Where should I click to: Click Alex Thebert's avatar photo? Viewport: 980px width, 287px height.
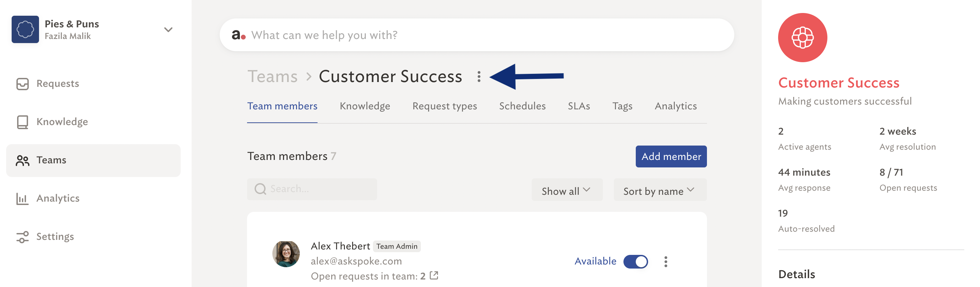286,254
